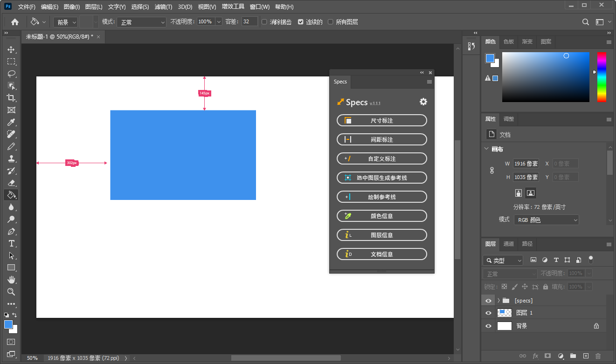Open the 文件(F) menu
Image resolution: width=616 pixels, height=364 pixels.
27,7
